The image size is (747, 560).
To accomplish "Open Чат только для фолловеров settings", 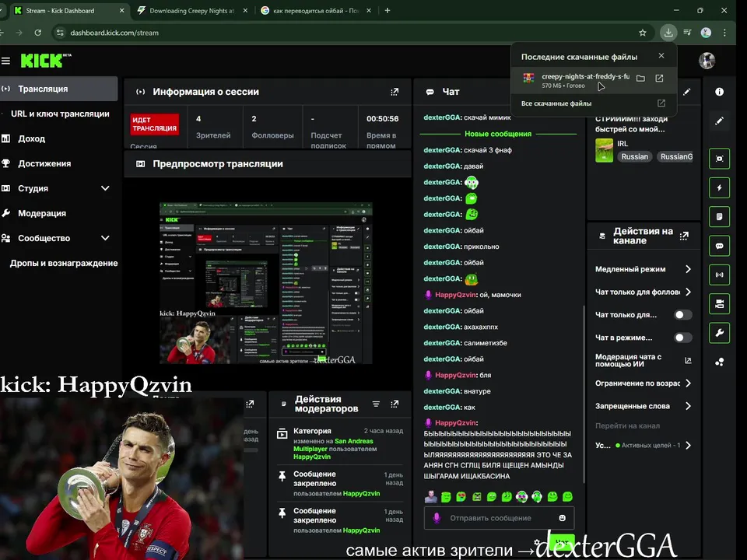I will tap(644, 292).
